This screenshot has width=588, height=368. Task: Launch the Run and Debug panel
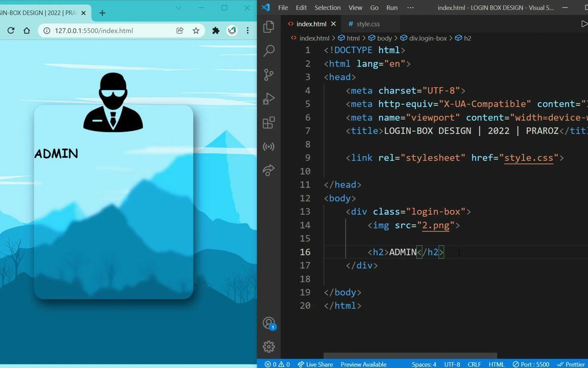click(268, 99)
